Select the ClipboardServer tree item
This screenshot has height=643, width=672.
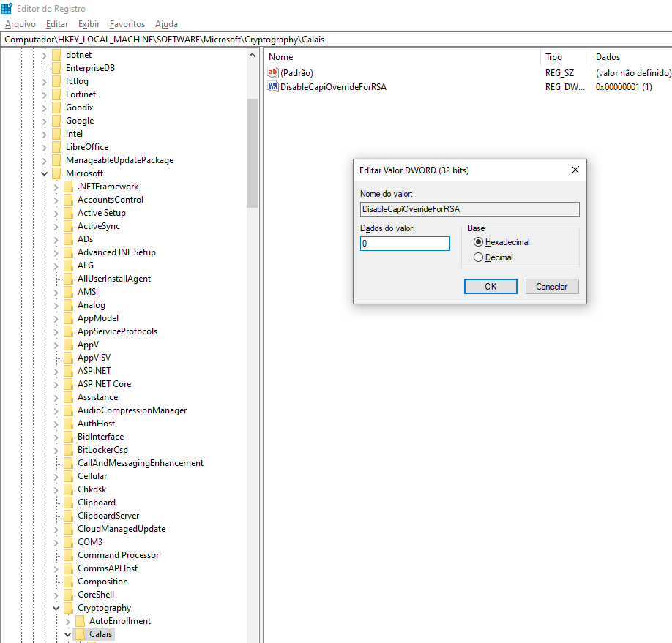click(x=108, y=516)
